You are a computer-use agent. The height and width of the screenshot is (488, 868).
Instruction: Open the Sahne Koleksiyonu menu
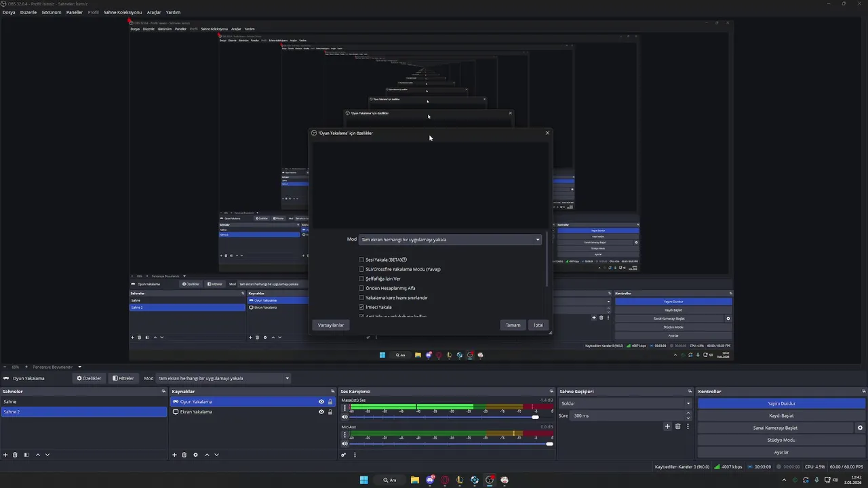point(123,12)
